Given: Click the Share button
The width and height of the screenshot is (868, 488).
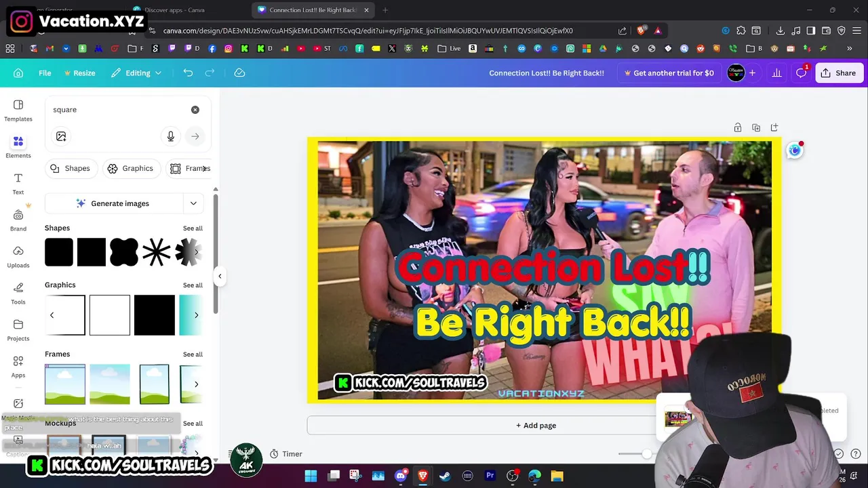Looking at the screenshot, I should [x=838, y=73].
